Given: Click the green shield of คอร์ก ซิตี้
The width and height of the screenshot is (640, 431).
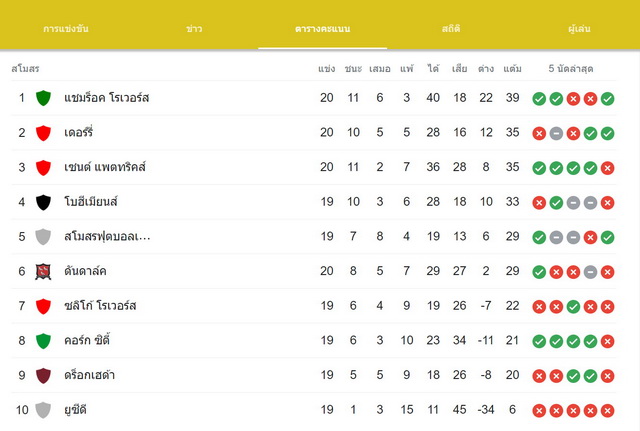Looking at the screenshot, I should (x=43, y=341).
